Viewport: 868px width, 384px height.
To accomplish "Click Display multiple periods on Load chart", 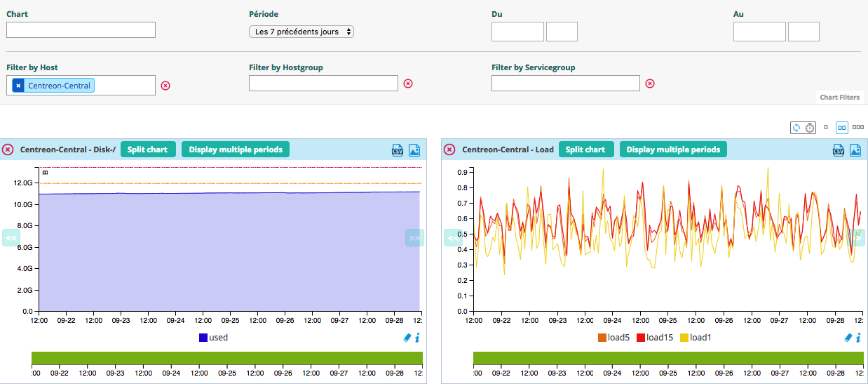I will click(672, 150).
